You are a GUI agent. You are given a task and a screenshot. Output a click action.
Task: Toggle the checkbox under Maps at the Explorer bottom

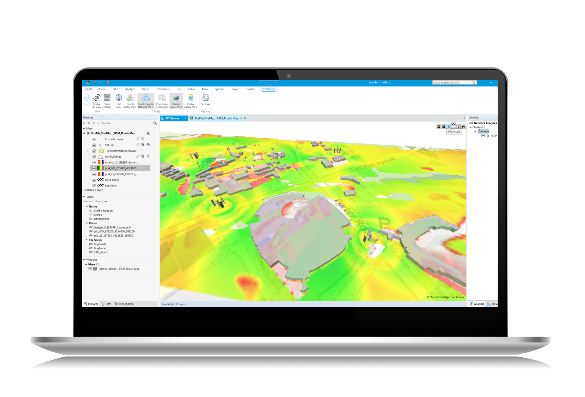point(90,269)
